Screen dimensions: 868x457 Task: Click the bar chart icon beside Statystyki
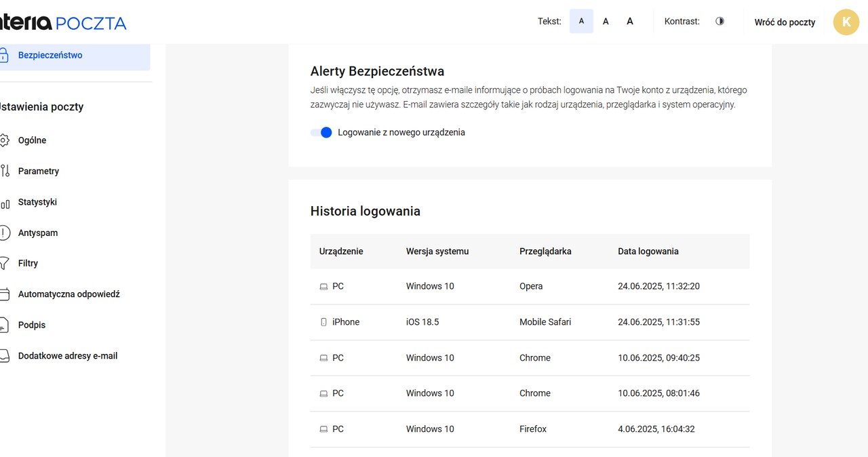pos(4,203)
